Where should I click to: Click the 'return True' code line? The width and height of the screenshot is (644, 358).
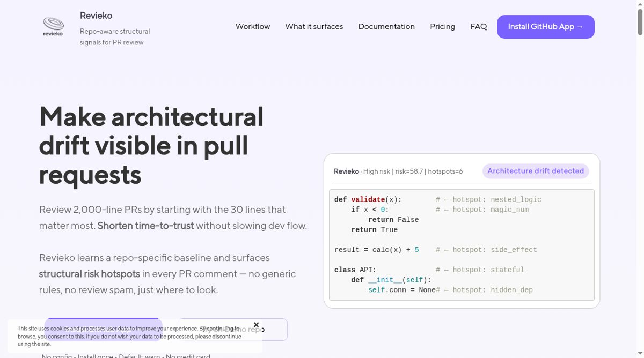374,229
